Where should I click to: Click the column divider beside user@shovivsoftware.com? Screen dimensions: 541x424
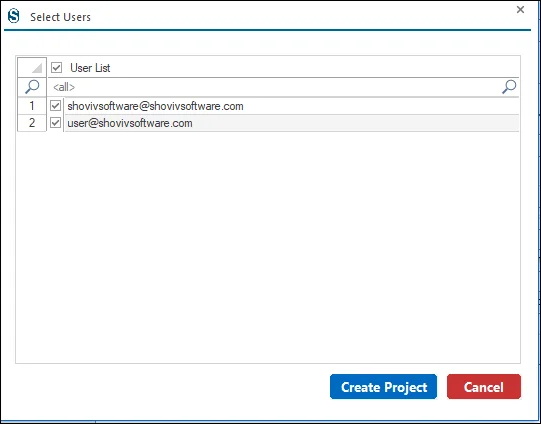point(64,123)
